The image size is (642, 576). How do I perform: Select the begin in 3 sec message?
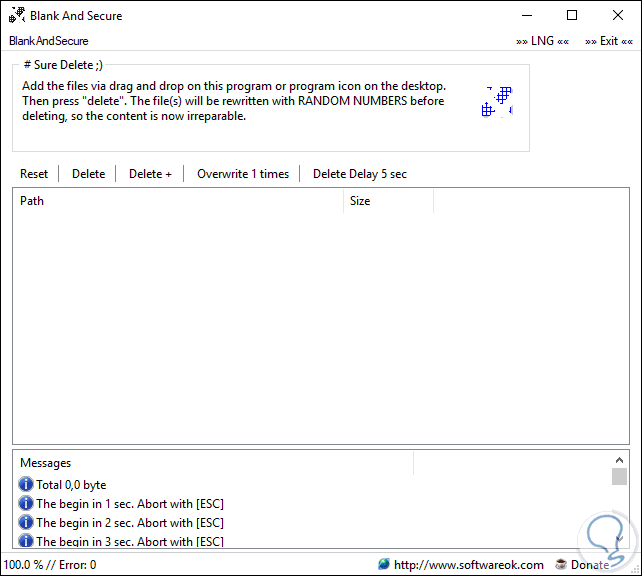(x=130, y=541)
